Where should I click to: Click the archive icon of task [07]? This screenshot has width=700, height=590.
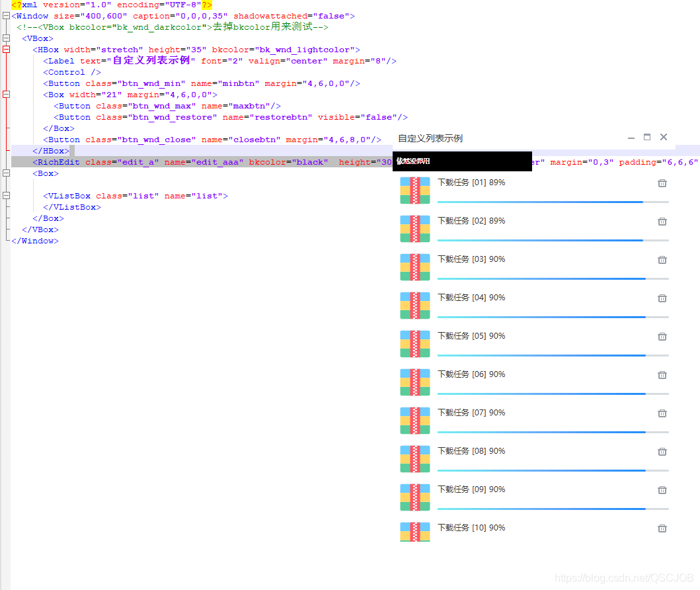click(x=414, y=421)
